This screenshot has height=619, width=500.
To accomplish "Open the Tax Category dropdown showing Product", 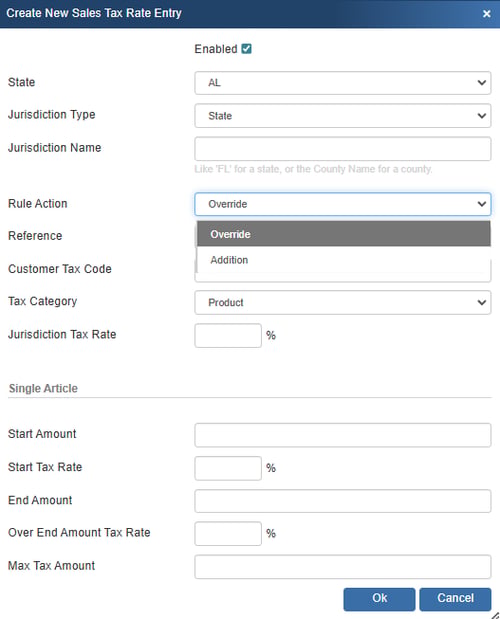I will click(343, 303).
